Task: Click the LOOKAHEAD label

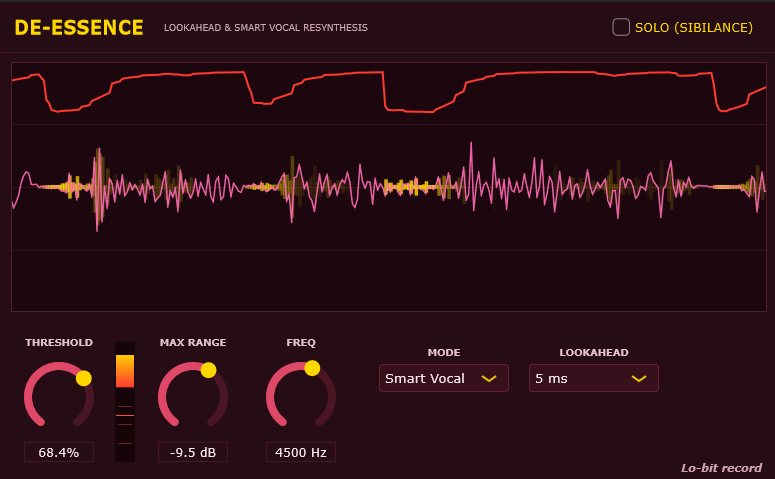Action: [594, 352]
